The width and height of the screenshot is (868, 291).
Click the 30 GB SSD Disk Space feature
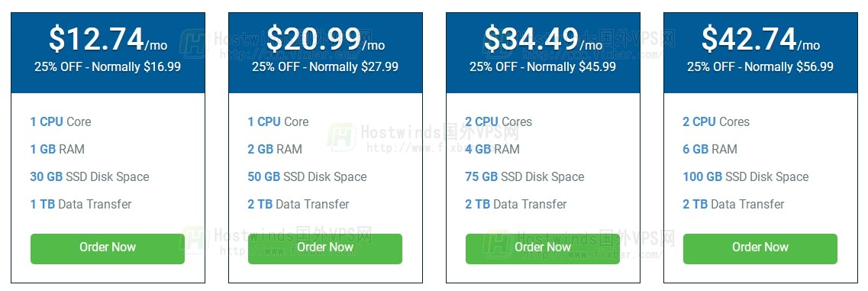click(89, 177)
